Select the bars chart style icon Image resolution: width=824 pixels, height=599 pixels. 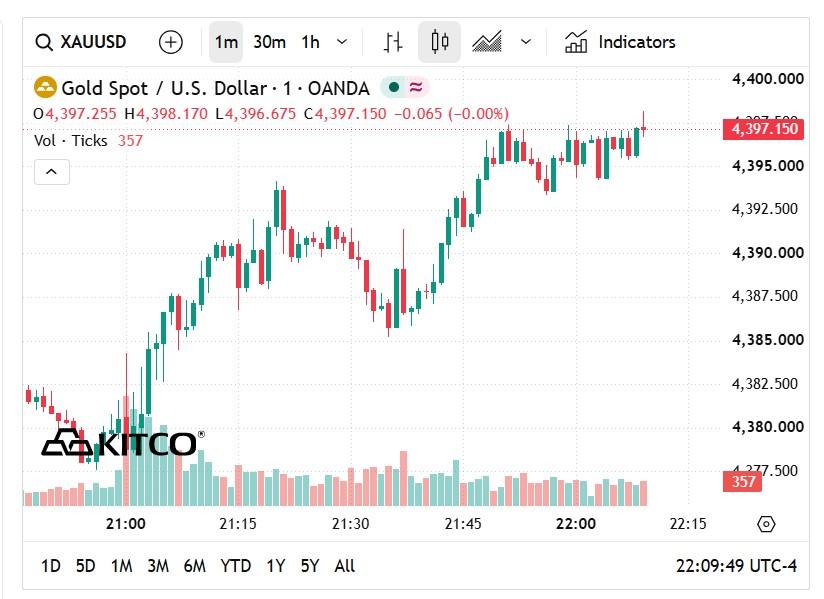(393, 42)
